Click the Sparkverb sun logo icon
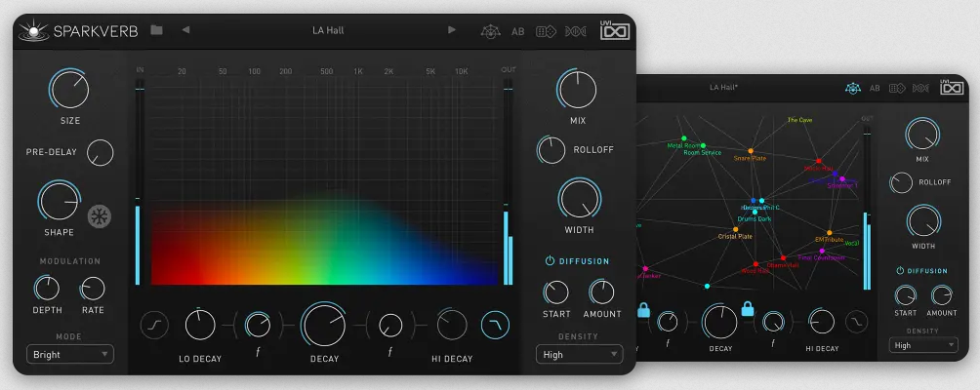 34,30
